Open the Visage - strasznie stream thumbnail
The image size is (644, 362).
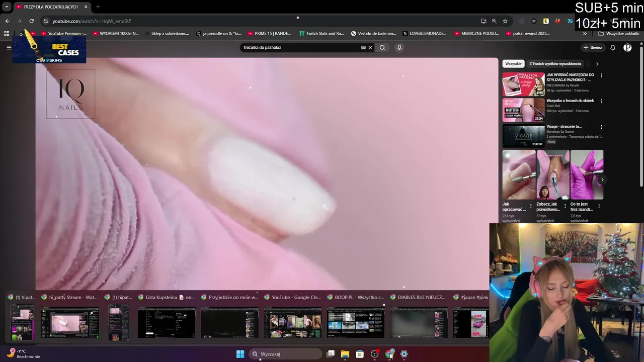[523, 136]
